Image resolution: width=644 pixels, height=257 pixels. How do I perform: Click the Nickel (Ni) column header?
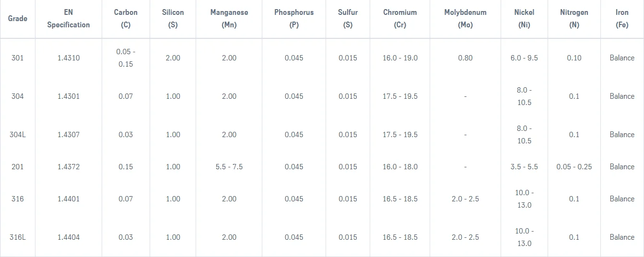tap(524, 19)
